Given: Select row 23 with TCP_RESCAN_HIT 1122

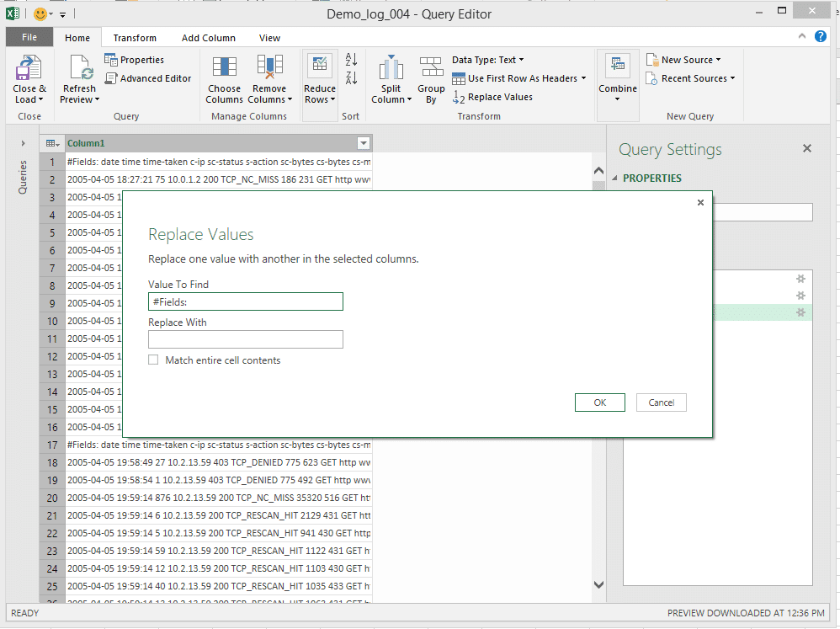Looking at the screenshot, I should pyautogui.click(x=219, y=551).
